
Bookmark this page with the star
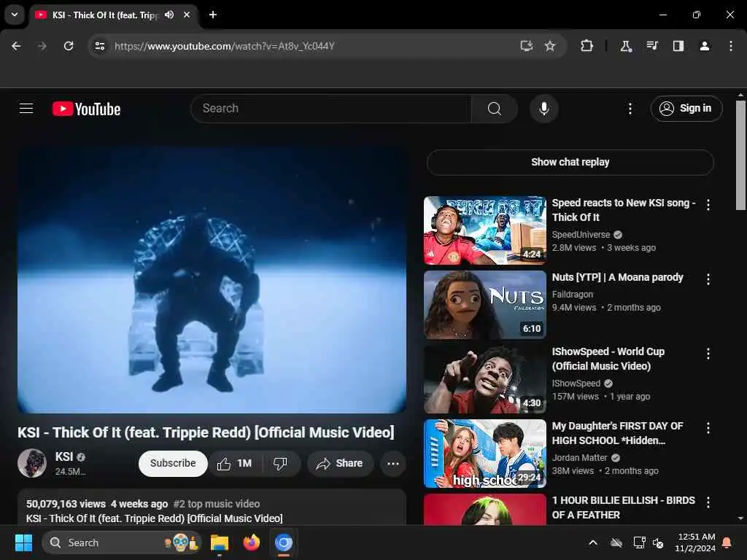pyautogui.click(x=550, y=46)
